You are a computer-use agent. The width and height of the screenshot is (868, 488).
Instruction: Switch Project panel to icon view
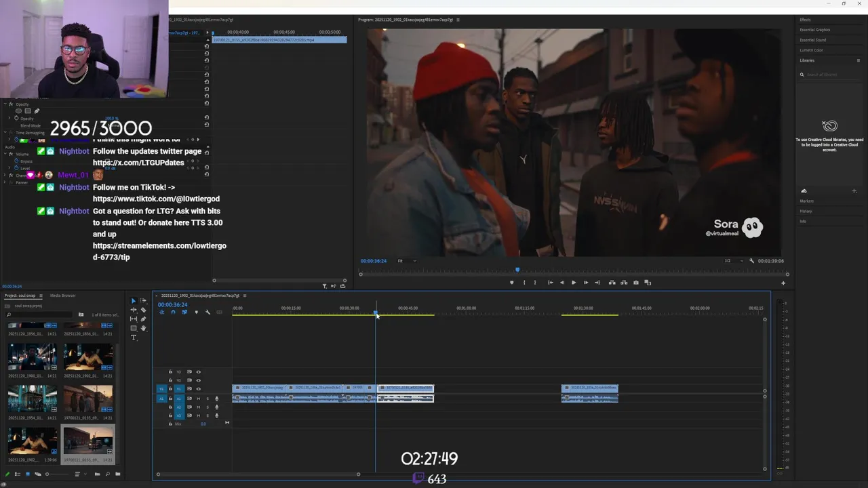click(x=28, y=474)
